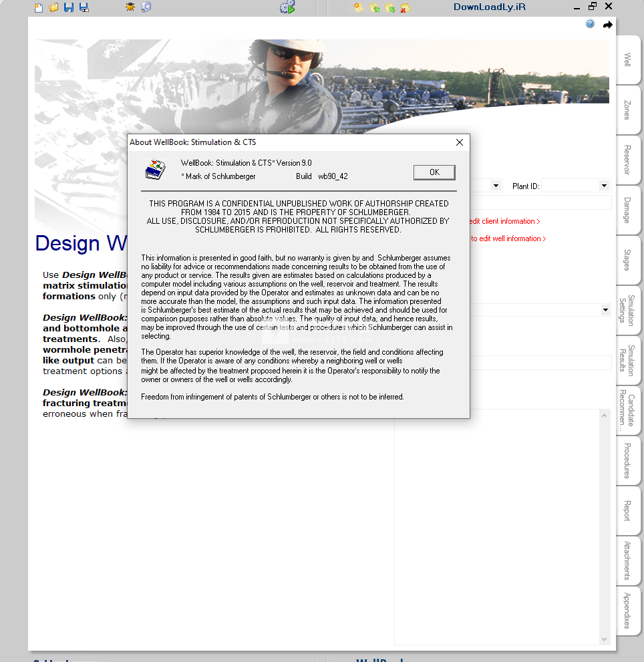Switch to the Damage tab
This screenshot has height=662, width=644.
pyautogui.click(x=628, y=210)
